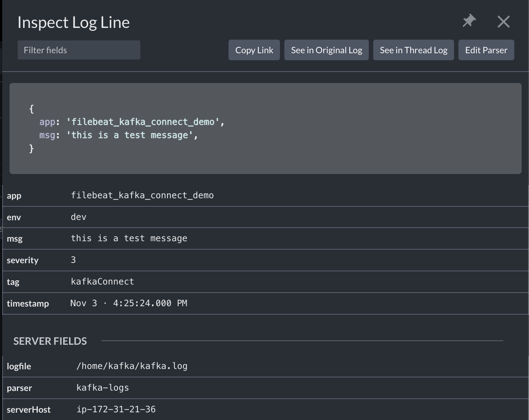Open See in Thread Log

tap(414, 50)
